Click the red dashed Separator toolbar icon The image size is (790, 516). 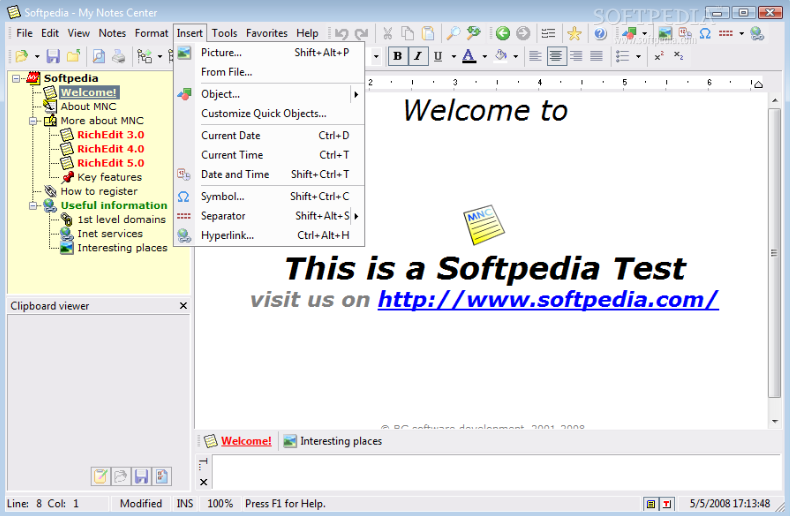click(x=726, y=34)
